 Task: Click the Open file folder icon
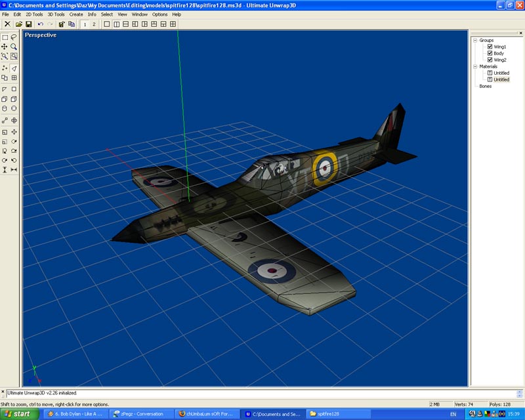point(19,24)
